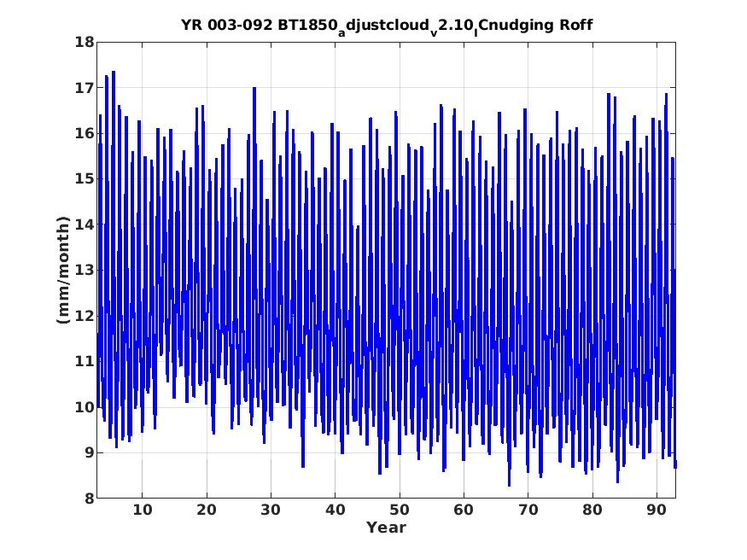Click the tallest peak above 17 near year 5
Image resolution: width=747 pixels, height=560 pixels.
pos(114,73)
